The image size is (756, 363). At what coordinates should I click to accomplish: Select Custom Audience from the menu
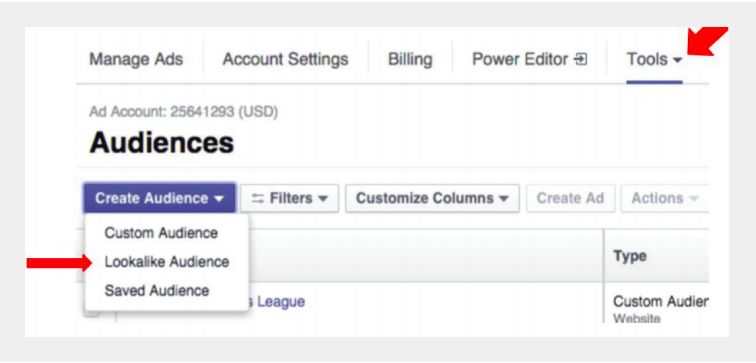tap(161, 233)
